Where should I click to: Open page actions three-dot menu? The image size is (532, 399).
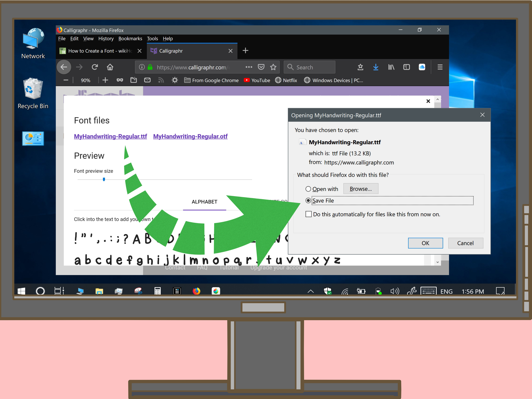point(249,67)
